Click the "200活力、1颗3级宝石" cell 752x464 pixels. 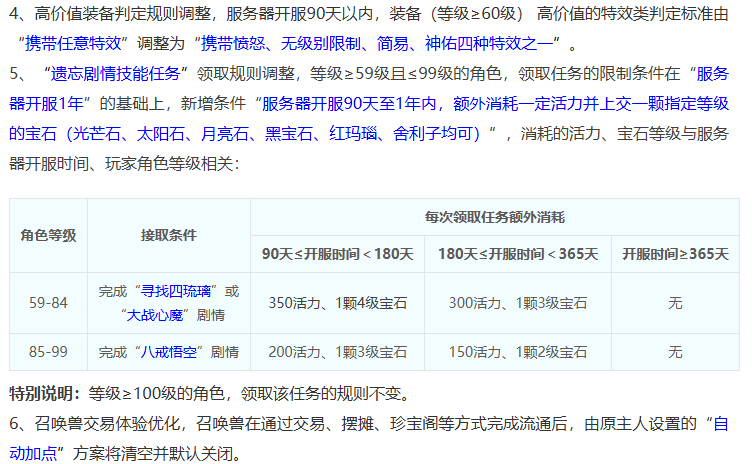click(337, 353)
